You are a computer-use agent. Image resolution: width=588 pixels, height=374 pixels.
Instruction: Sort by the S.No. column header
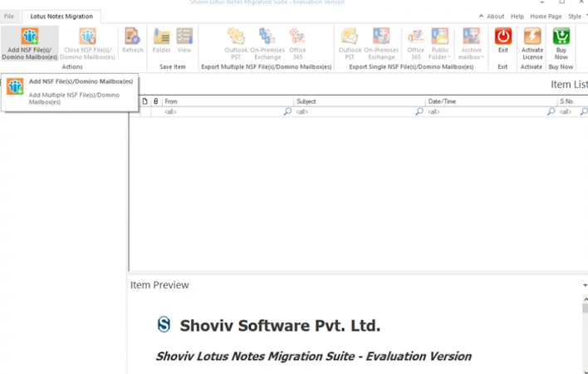click(572, 101)
